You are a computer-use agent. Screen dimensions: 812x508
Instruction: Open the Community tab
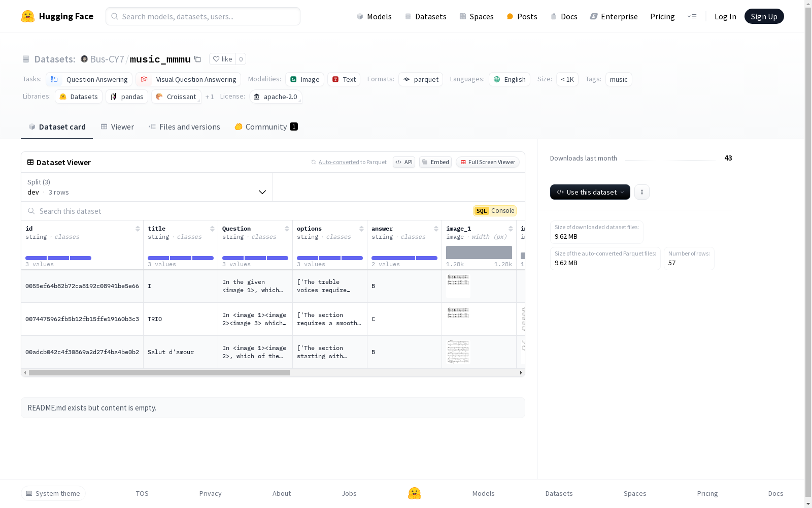pos(266,127)
